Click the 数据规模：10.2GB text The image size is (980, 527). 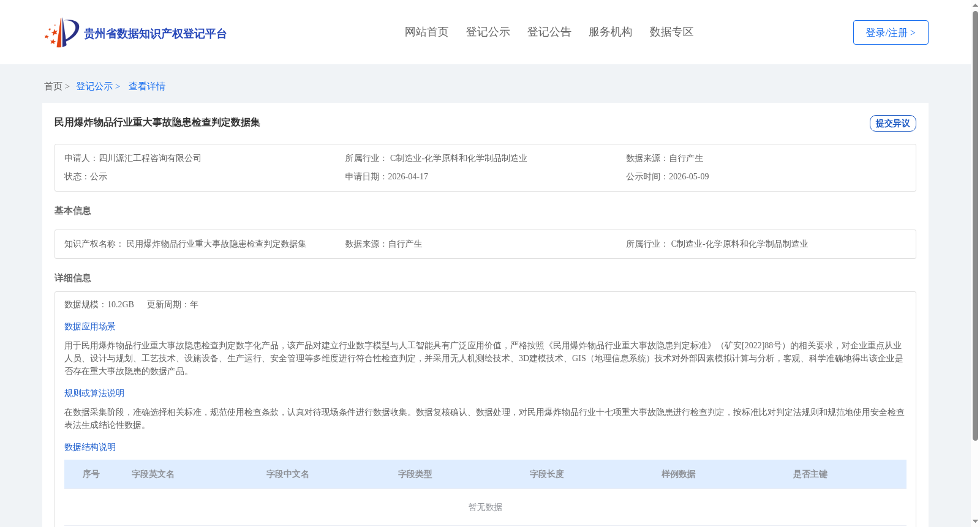coord(99,304)
